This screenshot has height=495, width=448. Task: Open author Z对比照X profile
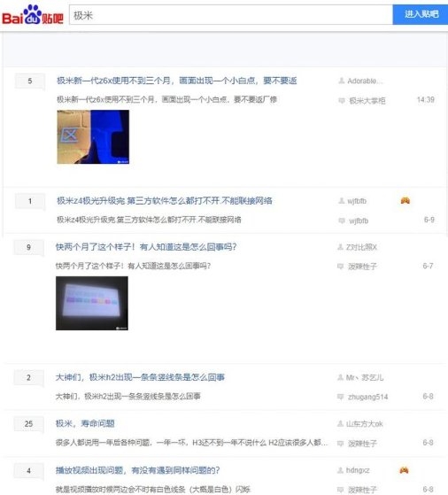point(361,247)
